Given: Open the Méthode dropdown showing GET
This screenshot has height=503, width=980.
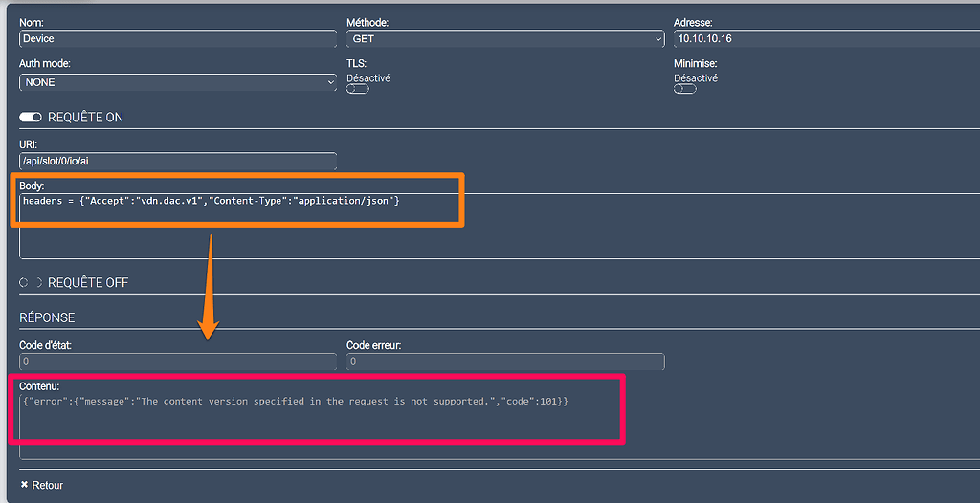Looking at the screenshot, I should point(505,39).
